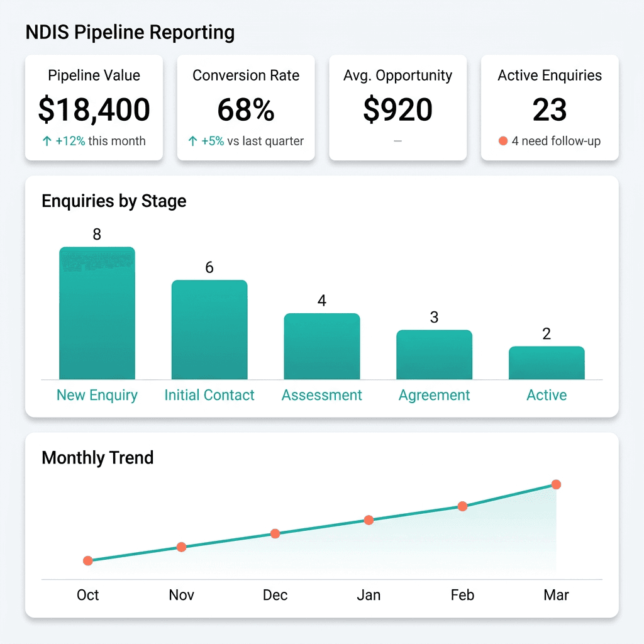Click the orange follow-up alert dot icon

[504, 141]
